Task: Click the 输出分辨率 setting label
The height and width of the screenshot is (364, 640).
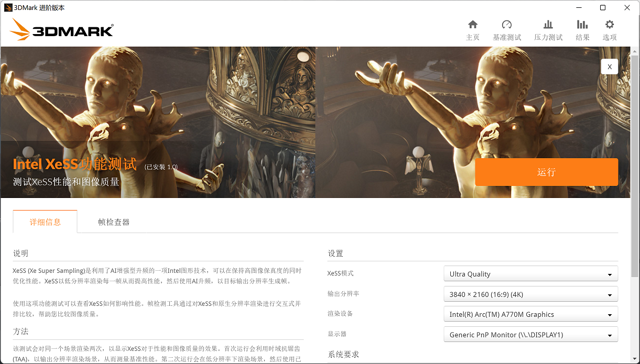Action: tap(343, 294)
